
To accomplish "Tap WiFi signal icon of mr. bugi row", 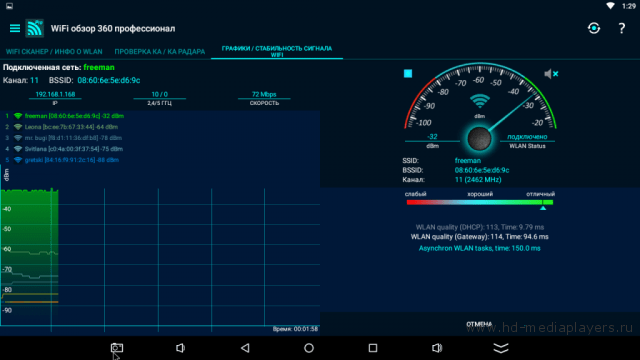I will (18, 138).
